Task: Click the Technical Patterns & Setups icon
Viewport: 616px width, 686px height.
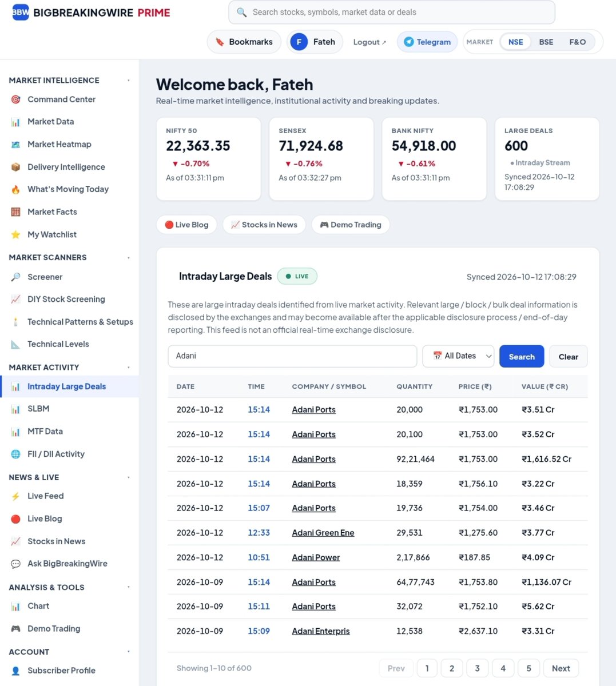Action: (x=16, y=322)
